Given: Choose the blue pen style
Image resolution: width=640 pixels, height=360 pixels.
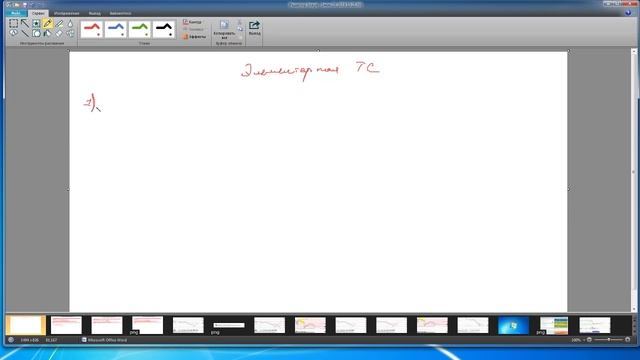Looking at the screenshot, I should tap(116, 29).
